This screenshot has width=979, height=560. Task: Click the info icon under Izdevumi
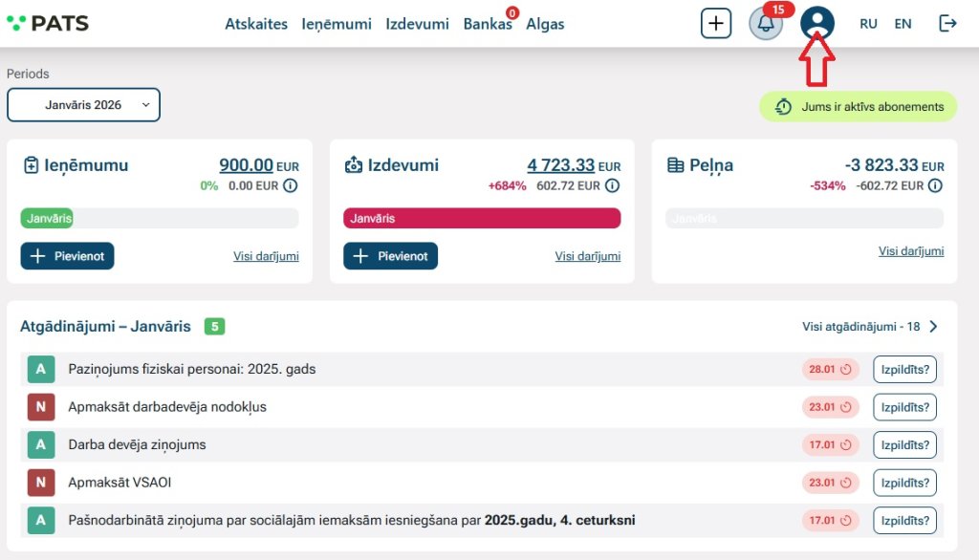coord(613,185)
